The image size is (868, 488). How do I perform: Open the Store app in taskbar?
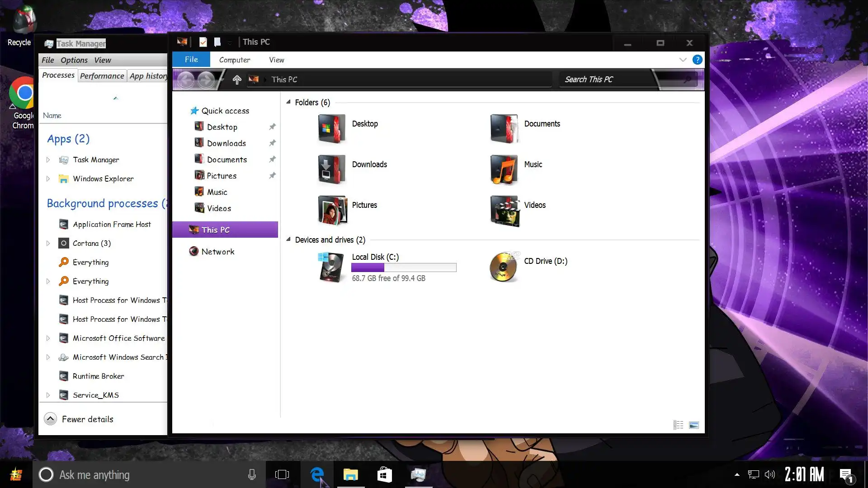tap(384, 474)
